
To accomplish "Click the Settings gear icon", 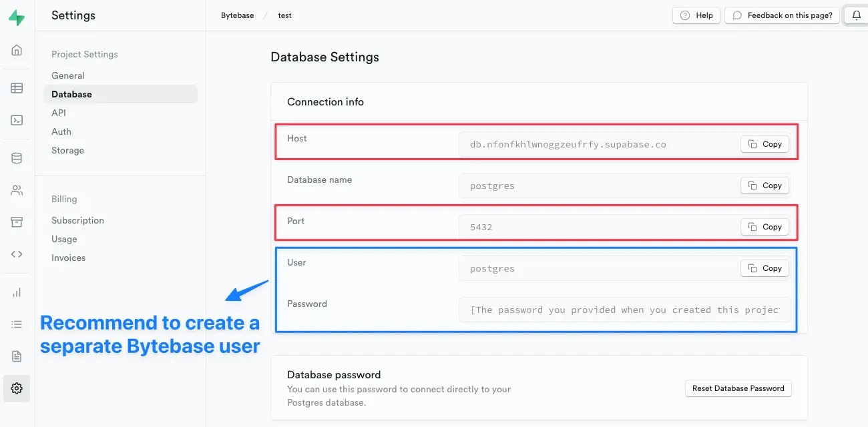I will tap(16, 388).
